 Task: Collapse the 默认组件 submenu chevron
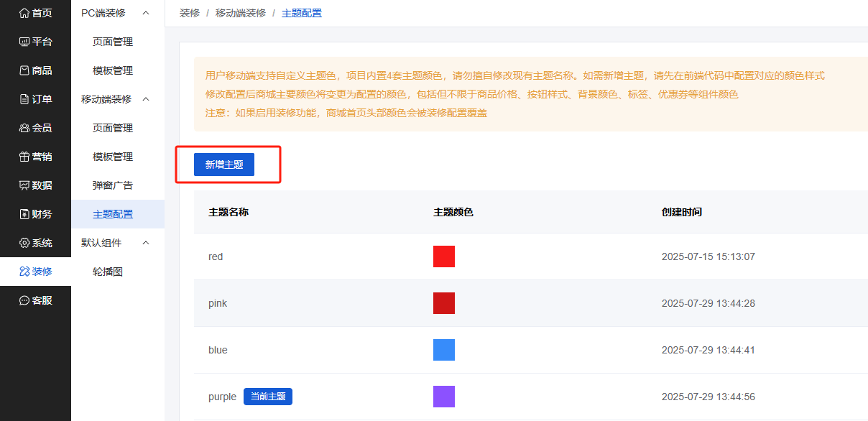tap(146, 243)
